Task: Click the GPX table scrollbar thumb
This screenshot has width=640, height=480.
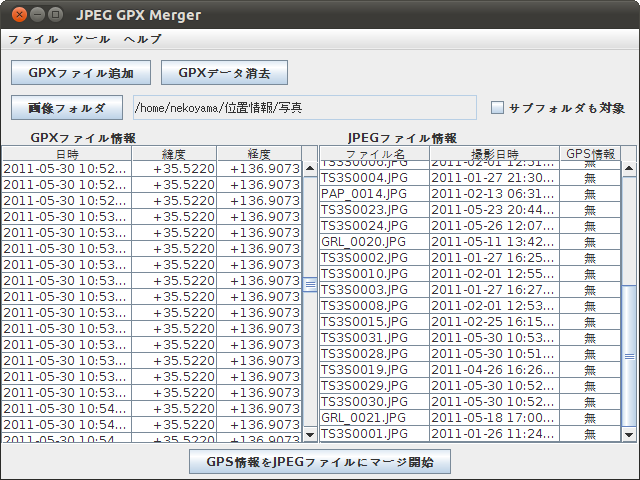Action: point(310,284)
